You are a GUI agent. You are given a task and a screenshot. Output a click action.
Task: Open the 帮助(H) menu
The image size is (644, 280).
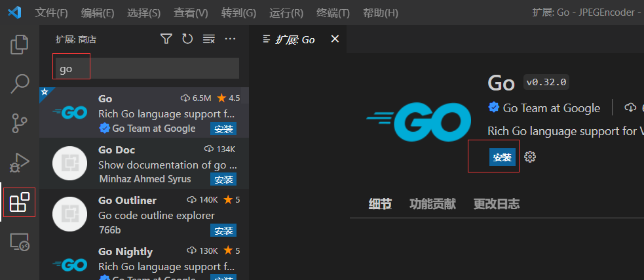click(381, 13)
